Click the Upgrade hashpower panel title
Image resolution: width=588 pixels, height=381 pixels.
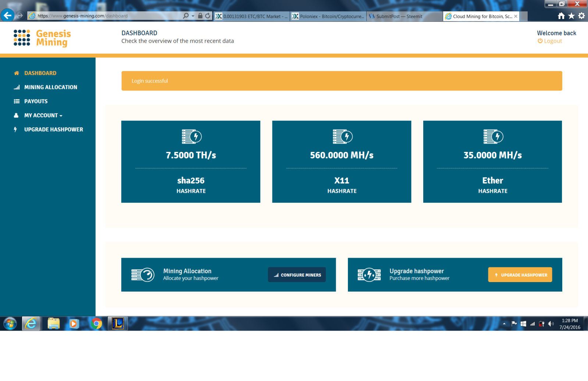(417, 271)
